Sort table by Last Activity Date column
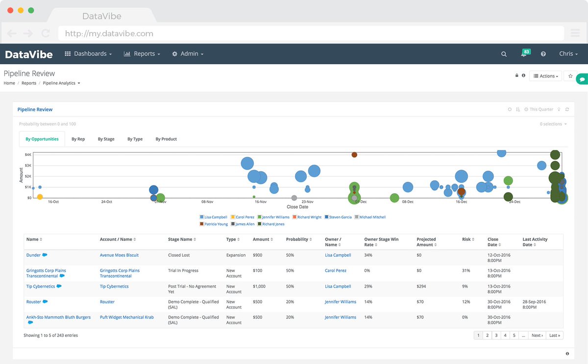 [535, 242]
